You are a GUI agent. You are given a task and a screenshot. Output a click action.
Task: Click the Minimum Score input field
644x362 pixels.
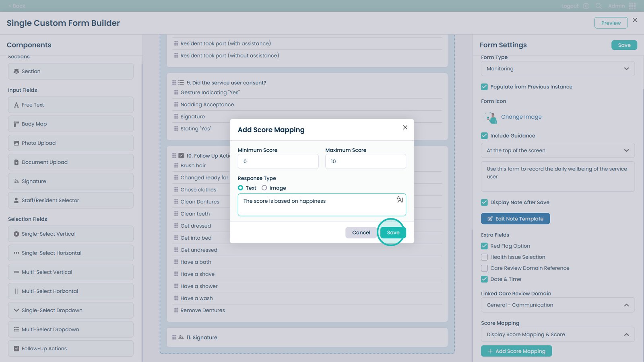278,162
